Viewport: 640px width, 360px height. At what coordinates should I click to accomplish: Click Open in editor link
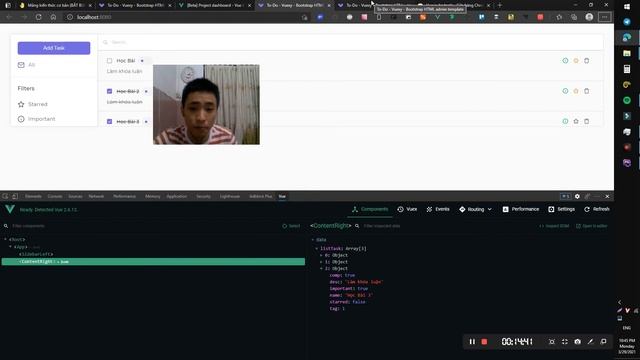point(591,226)
